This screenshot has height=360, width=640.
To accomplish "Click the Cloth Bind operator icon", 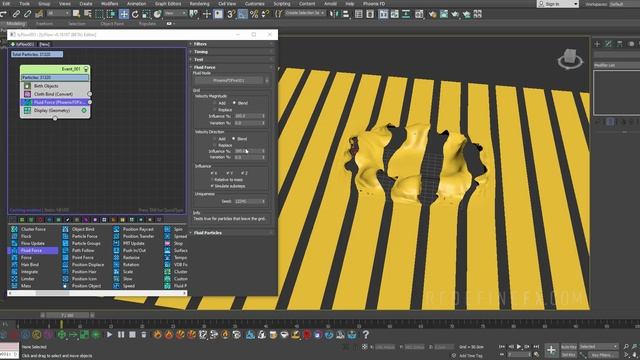I will [27, 94].
